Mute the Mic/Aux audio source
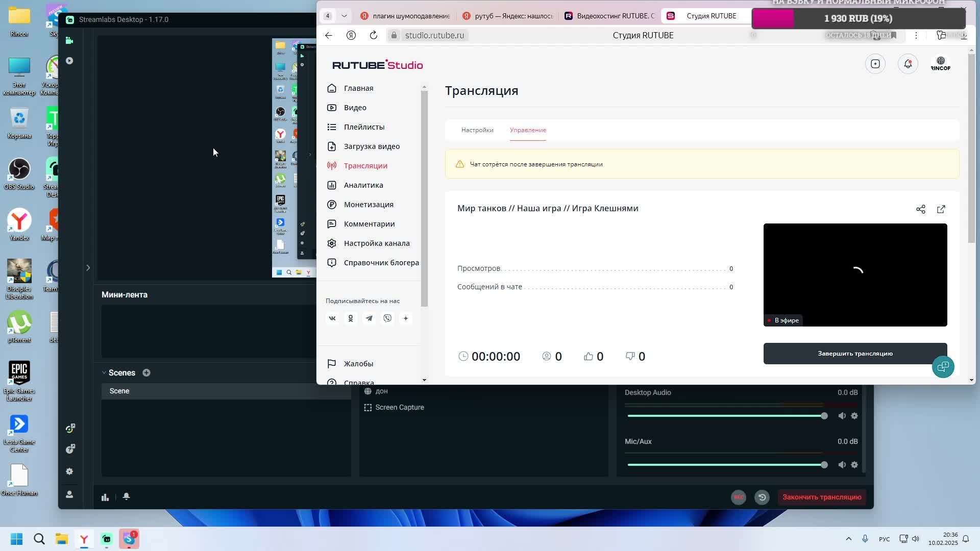 (x=842, y=465)
